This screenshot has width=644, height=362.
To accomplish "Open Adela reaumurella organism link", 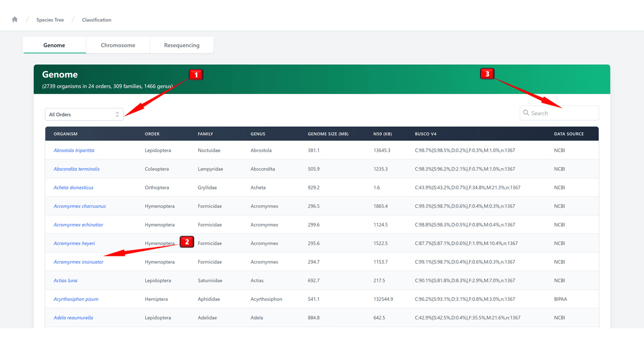I will 73,318.
